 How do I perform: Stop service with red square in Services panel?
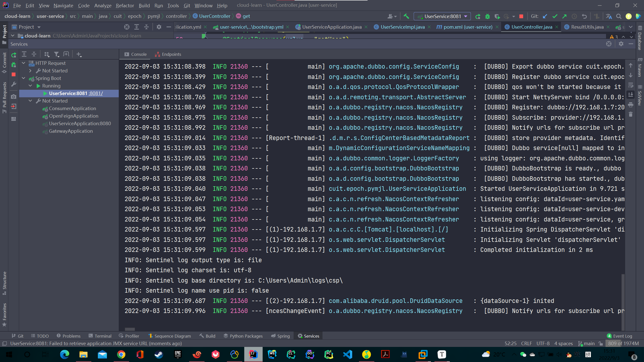pyautogui.click(x=14, y=74)
